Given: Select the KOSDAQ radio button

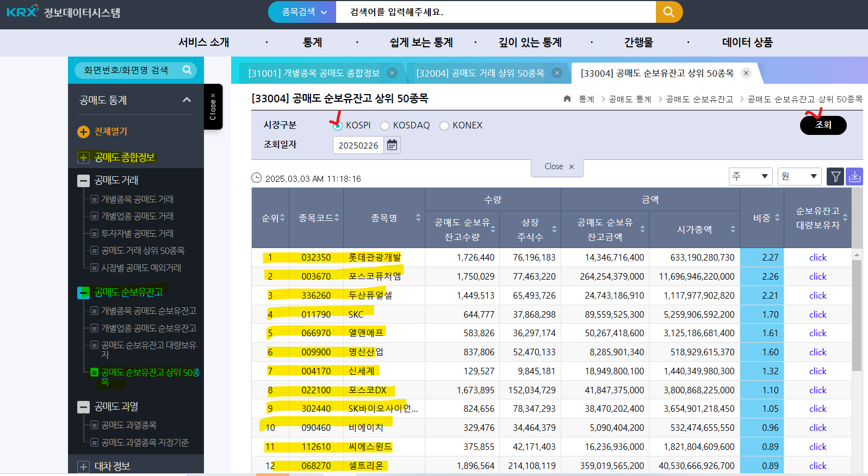Looking at the screenshot, I should click(x=385, y=126).
